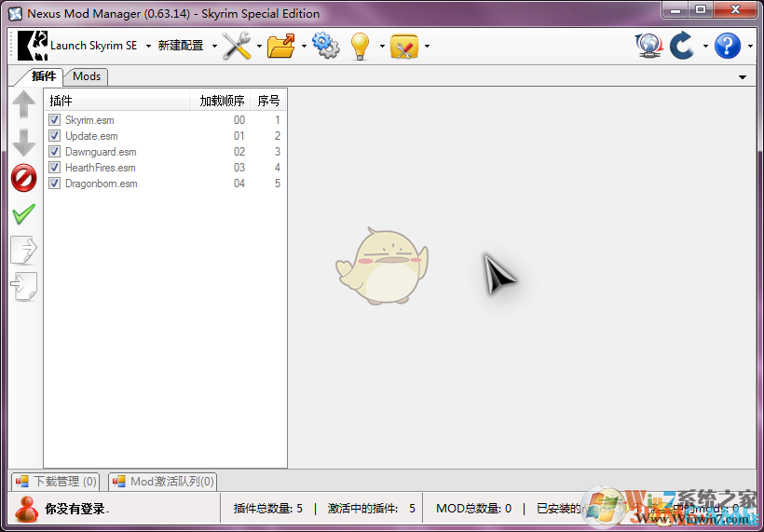The image size is (764, 532).
Task: Select the Dragonborn.esm plugin row
Action: click(165, 184)
